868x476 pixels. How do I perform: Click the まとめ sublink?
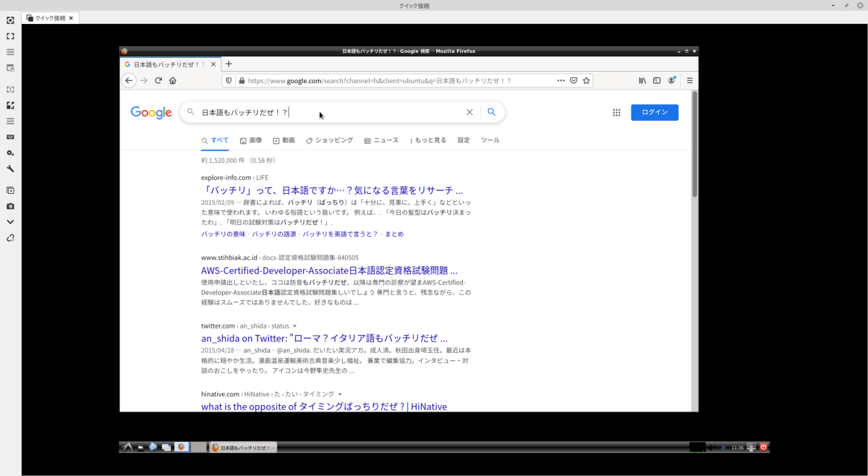pyautogui.click(x=394, y=234)
